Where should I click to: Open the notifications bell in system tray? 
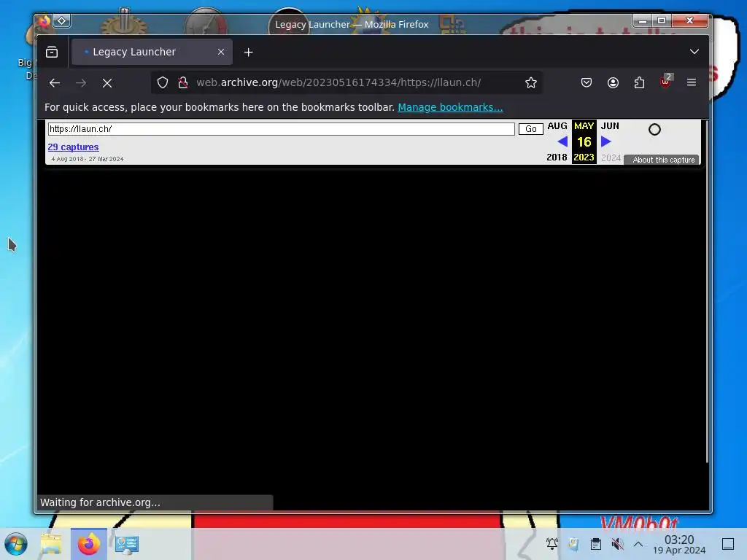pos(552,544)
